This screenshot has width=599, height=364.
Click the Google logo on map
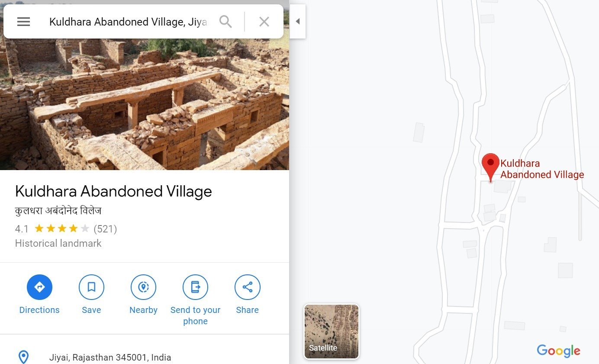558,351
